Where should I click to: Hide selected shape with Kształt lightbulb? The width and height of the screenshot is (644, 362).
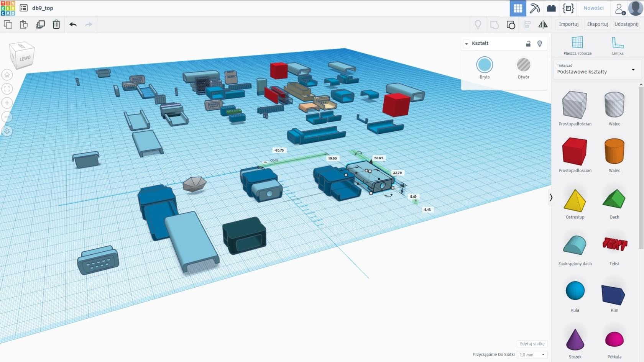coord(540,44)
